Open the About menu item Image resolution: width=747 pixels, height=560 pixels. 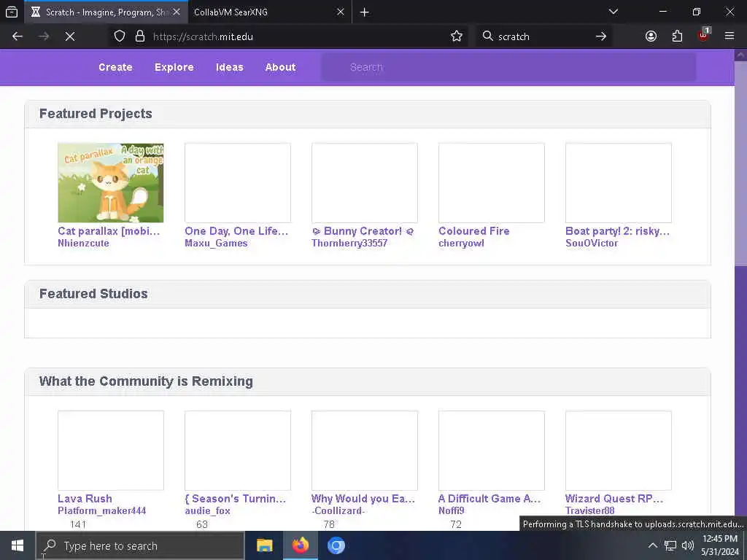pos(280,67)
